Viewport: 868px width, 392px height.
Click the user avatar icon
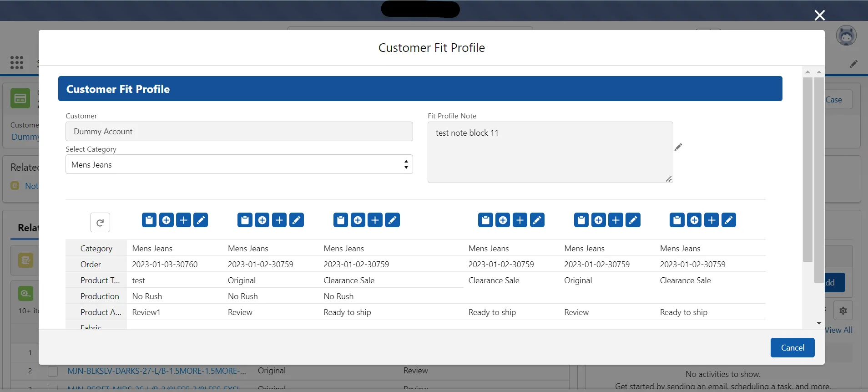tap(846, 36)
